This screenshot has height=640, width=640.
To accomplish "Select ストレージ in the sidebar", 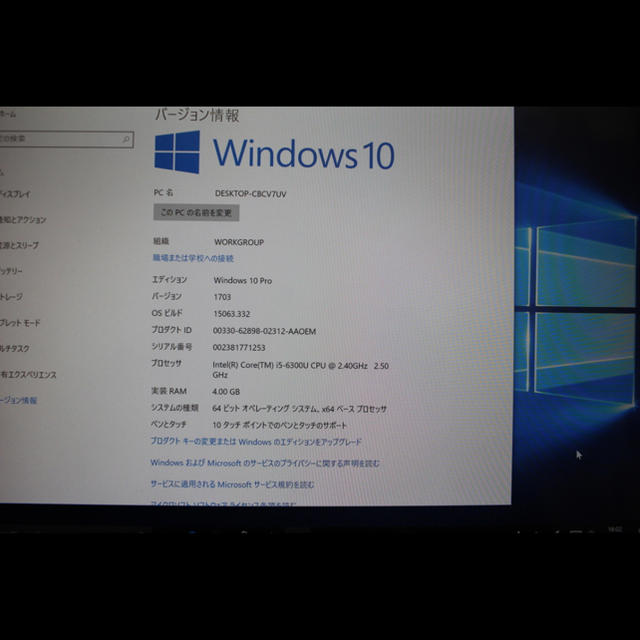I will coord(11,297).
